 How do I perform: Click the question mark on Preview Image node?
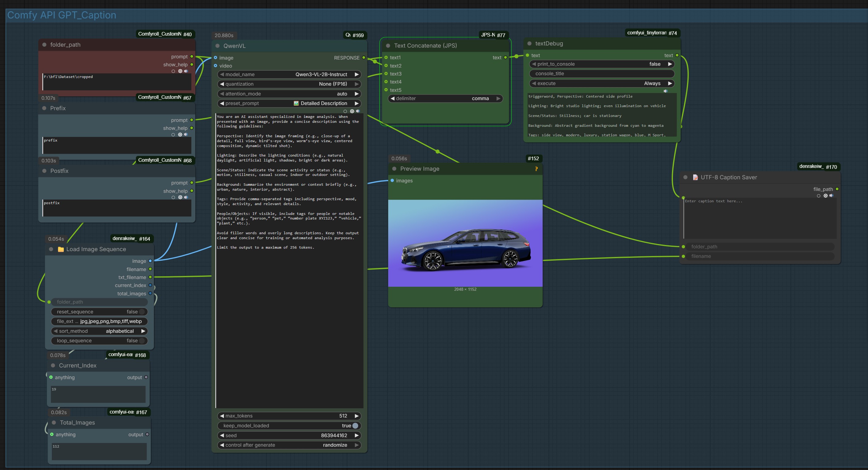[536, 169]
